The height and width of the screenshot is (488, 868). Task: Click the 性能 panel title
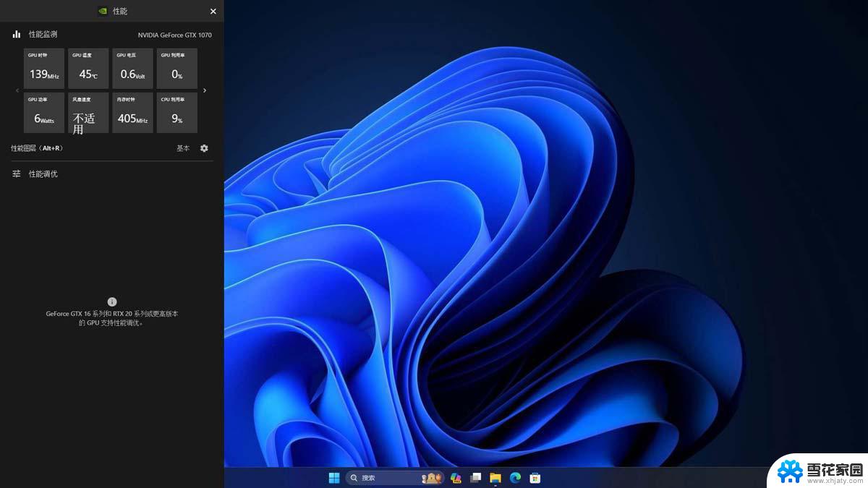click(x=120, y=12)
